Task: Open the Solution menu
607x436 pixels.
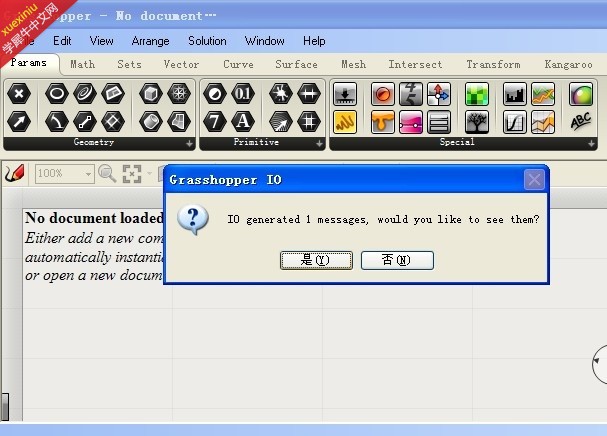Action: pyautogui.click(x=207, y=41)
